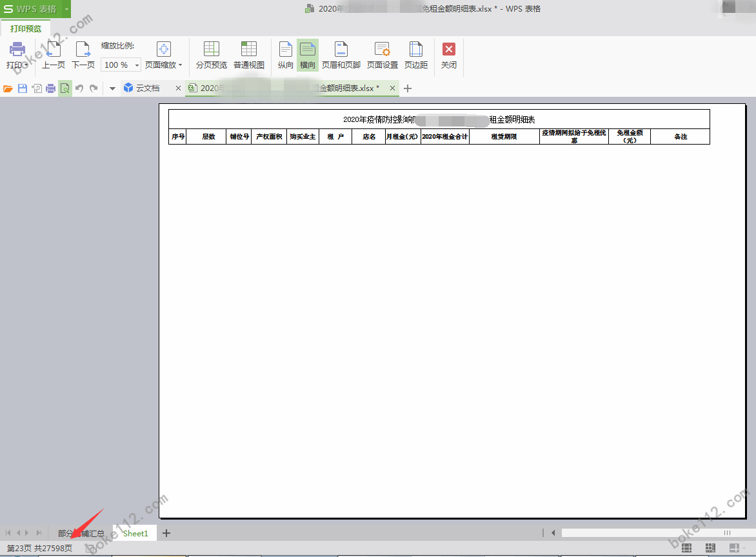Close the xlsx document tab
This screenshot has height=557, width=756.
pyautogui.click(x=392, y=88)
